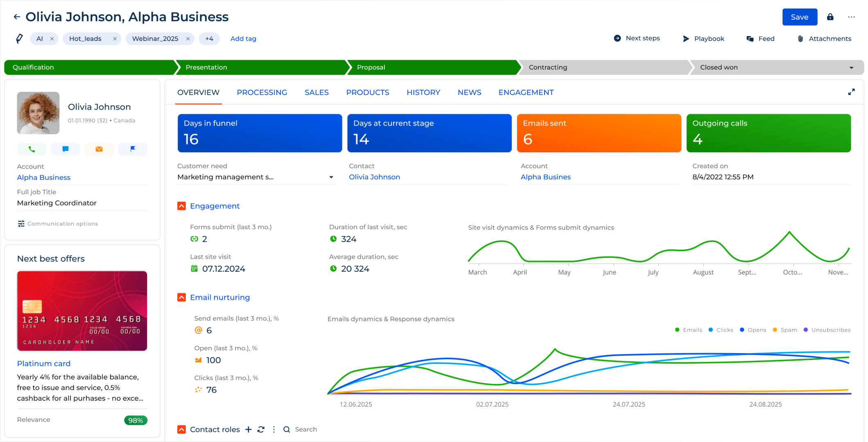The height and width of the screenshot is (442, 868).
Task: Open the History tab
Action: 423,92
